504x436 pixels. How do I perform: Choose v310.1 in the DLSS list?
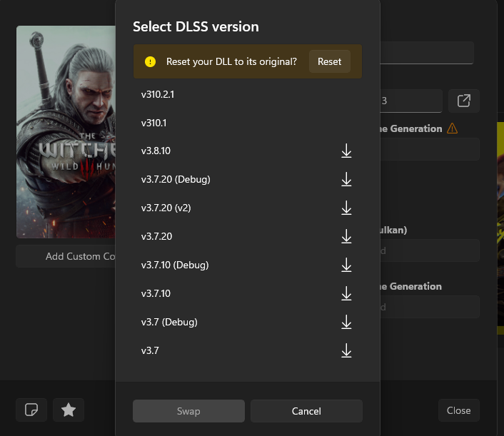click(x=153, y=123)
